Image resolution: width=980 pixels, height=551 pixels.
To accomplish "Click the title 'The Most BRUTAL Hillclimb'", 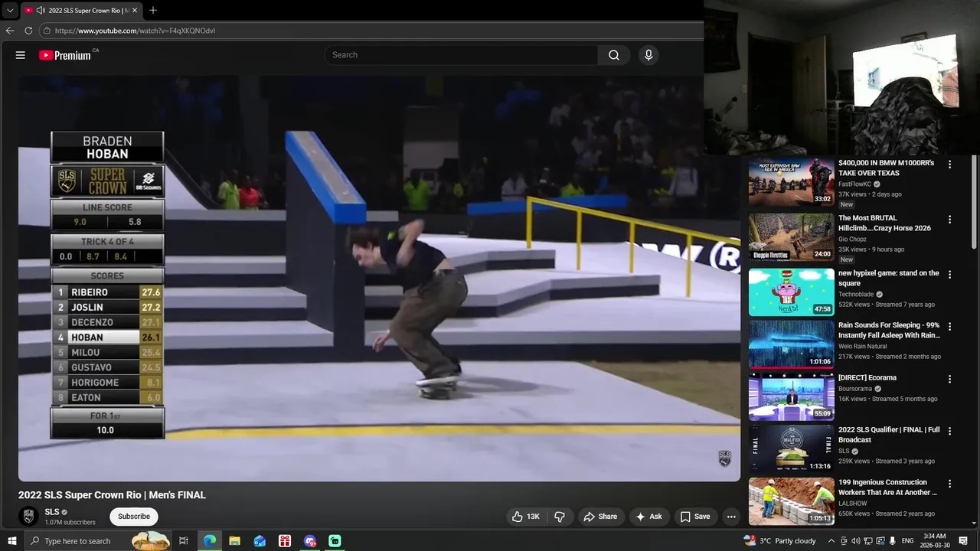I will 884,223.
